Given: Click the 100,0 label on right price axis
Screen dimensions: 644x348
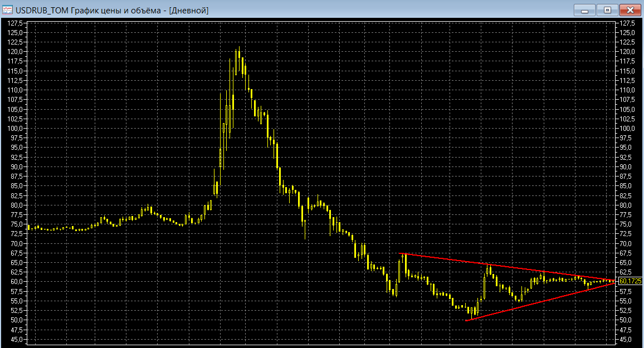Looking at the screenshot, I should (x=627, y=129).
